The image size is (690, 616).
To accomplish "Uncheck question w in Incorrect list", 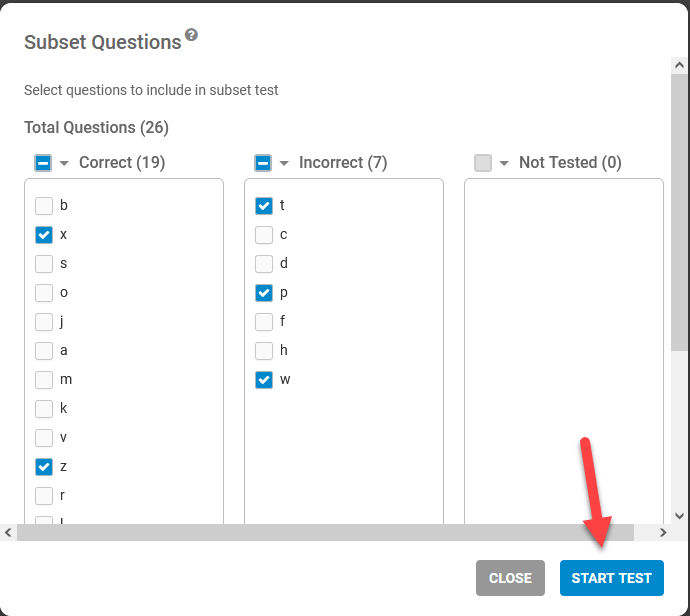I will click(x=264, y=380).
